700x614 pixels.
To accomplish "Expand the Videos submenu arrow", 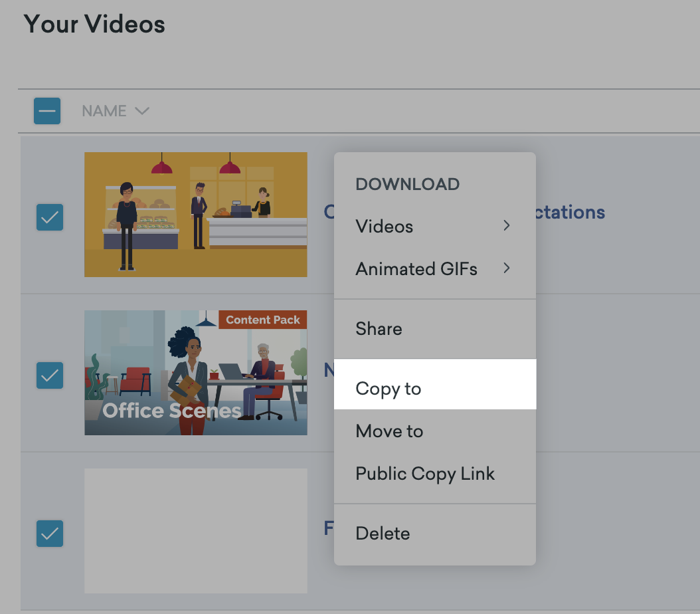I will click(x=507, y=226).
